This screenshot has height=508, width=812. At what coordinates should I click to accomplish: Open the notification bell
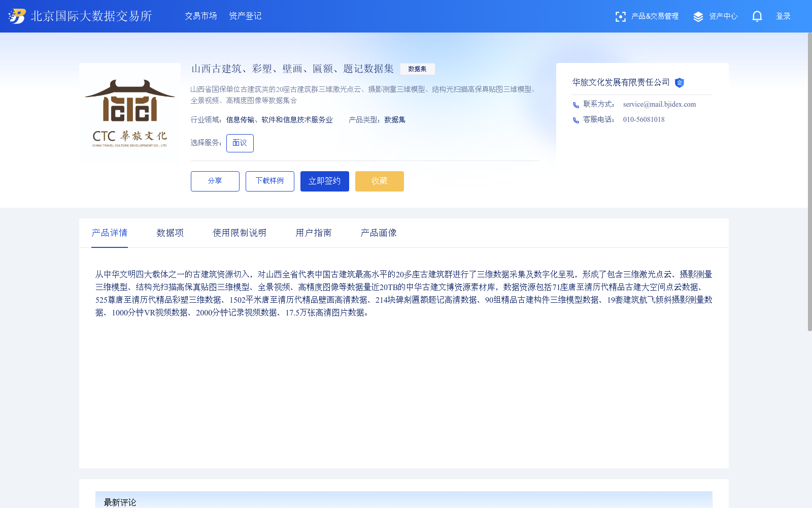point(757,16)
